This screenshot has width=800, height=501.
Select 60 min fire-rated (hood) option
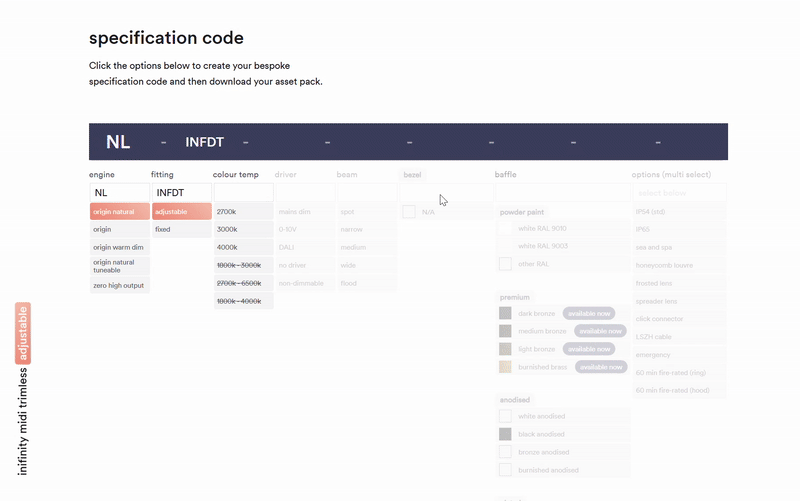click(x=680, y=390)
